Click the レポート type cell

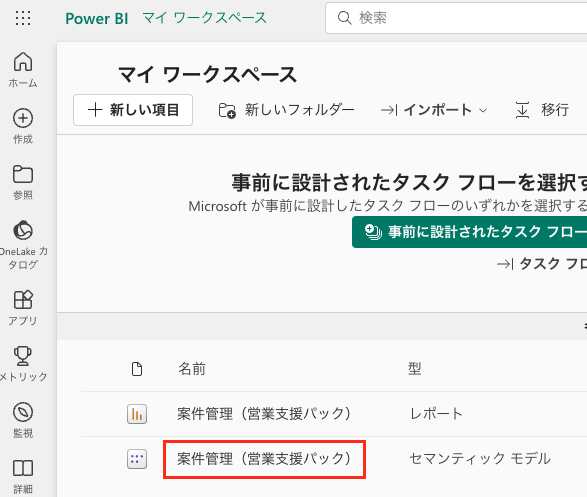pos(436,414)
